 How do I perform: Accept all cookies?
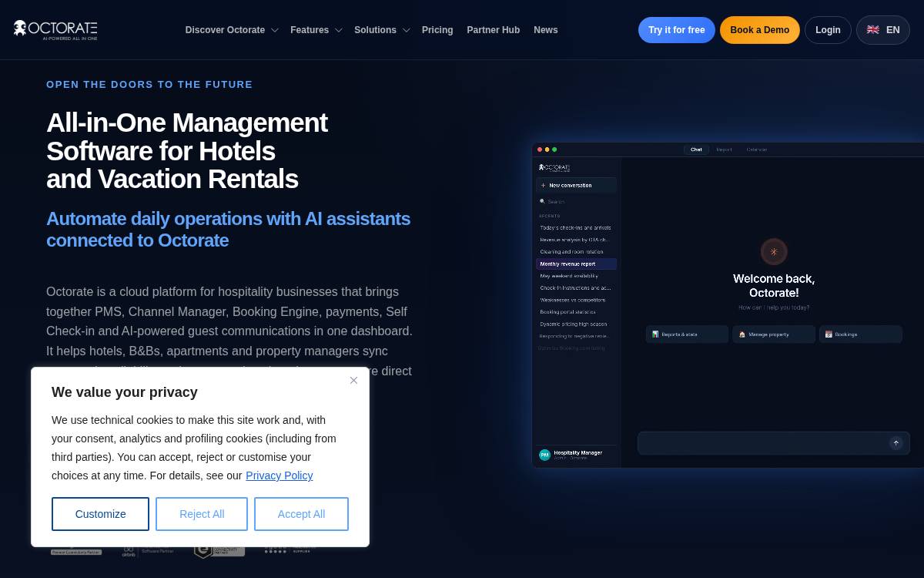[301, 514]
